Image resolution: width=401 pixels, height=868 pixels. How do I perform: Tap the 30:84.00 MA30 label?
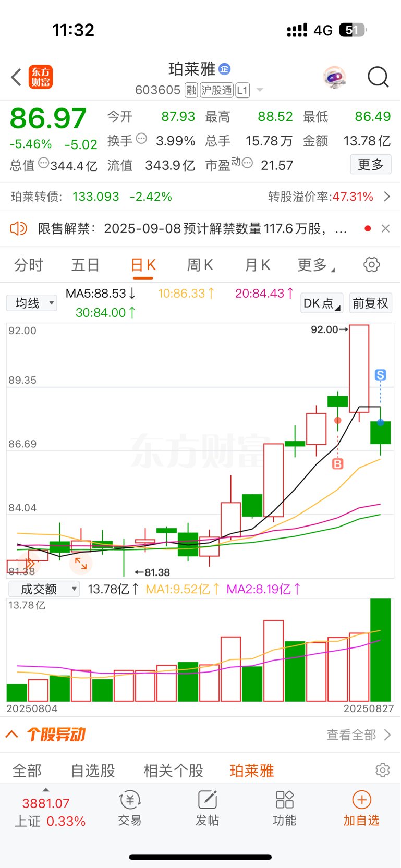(x=106, y=312)
